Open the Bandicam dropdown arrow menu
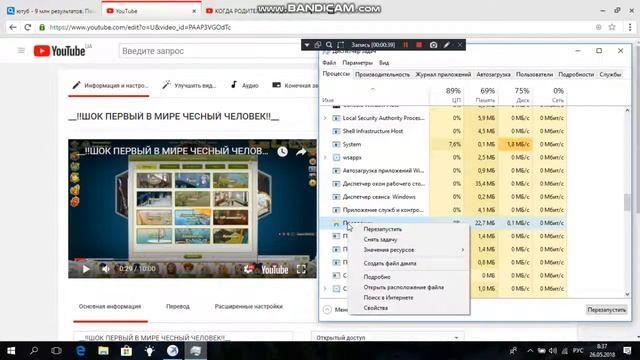 coord(307,45)
